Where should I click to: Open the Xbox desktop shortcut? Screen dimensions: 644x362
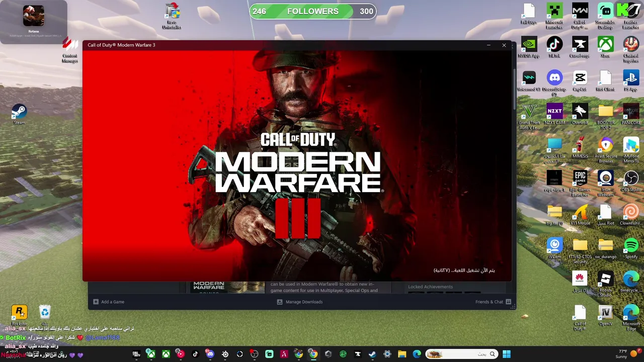[x=605, y=47]
